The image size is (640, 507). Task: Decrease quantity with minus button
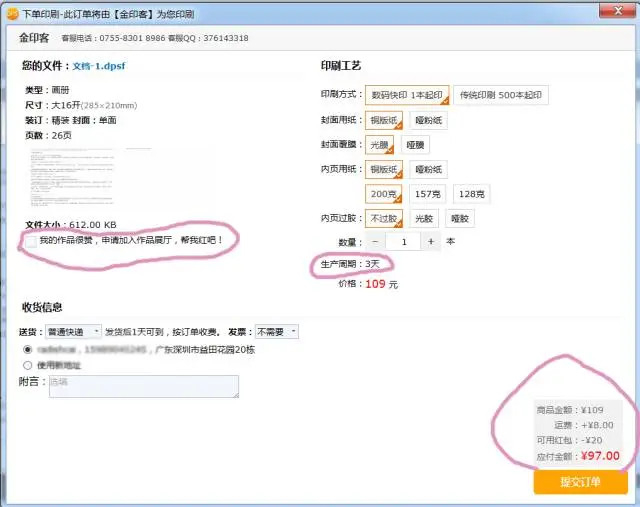click(375, 242)
